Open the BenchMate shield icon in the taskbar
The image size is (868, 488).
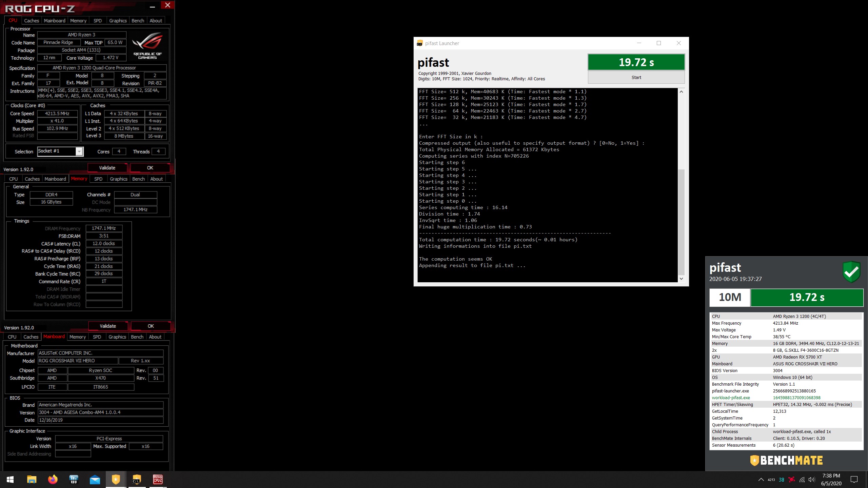click(x=116, y=480)
